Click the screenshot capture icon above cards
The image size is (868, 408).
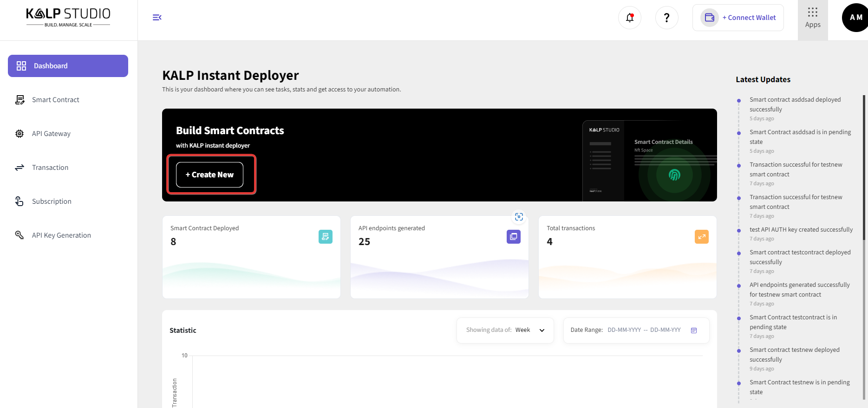click(519, 217)
